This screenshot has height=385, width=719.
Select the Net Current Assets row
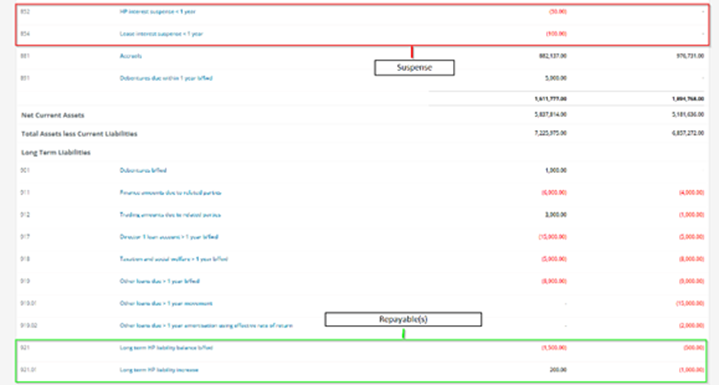tap(362, 115)
